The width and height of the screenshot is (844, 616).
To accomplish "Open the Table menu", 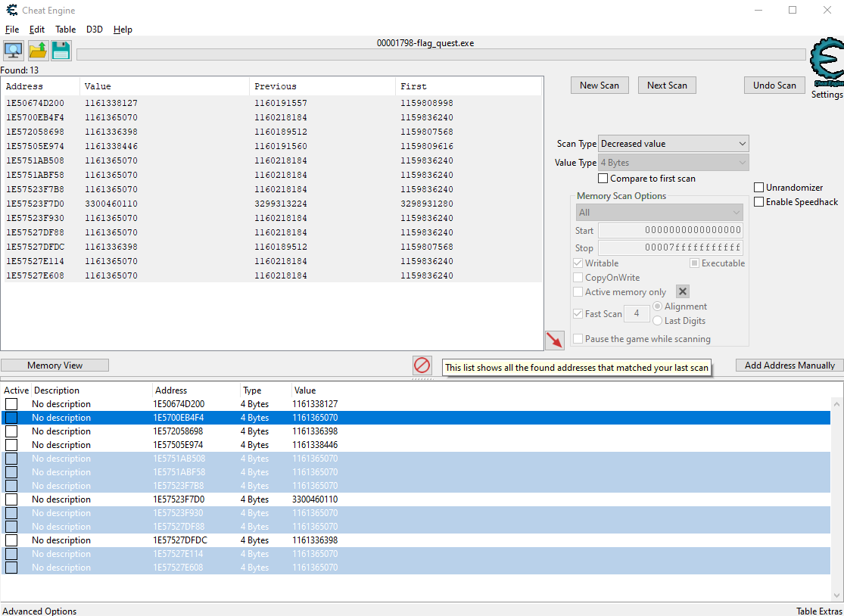I will [66, 30].
